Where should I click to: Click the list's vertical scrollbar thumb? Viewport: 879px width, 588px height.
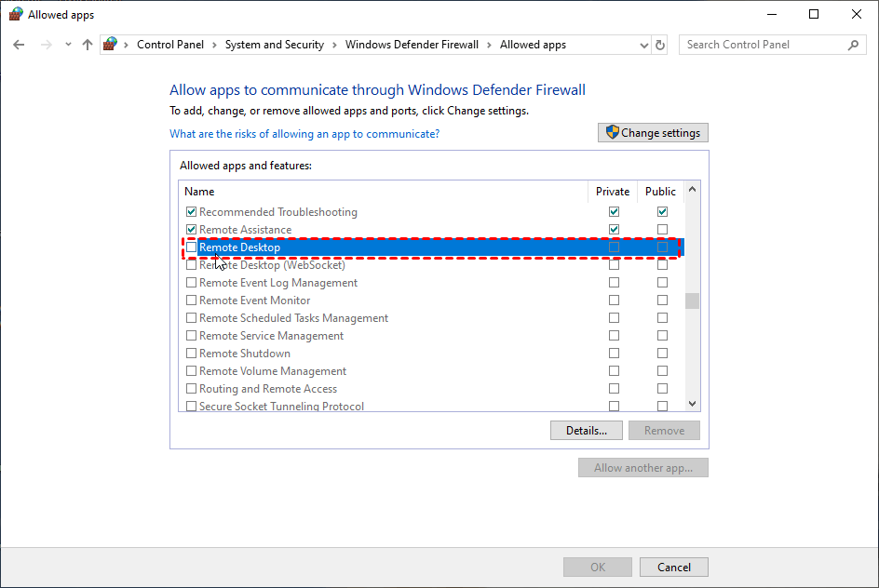(x=693, y=301)
